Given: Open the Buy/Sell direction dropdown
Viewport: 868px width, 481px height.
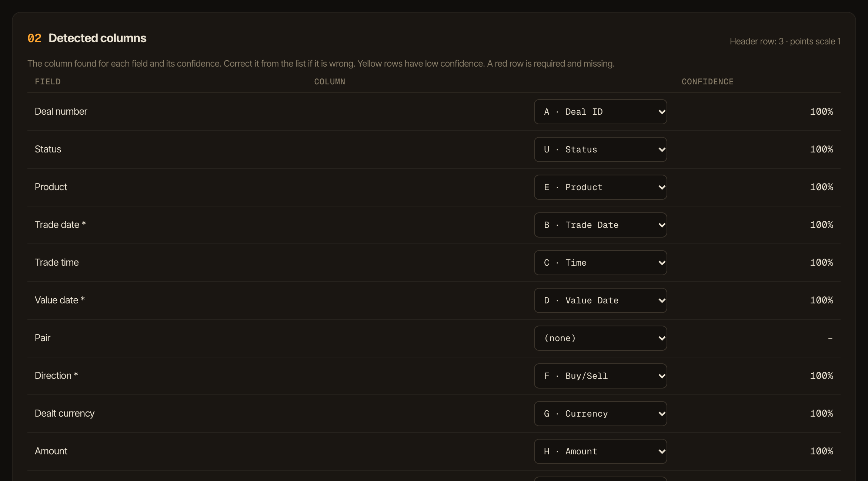Looking at the screenshot, I should 600,376.
